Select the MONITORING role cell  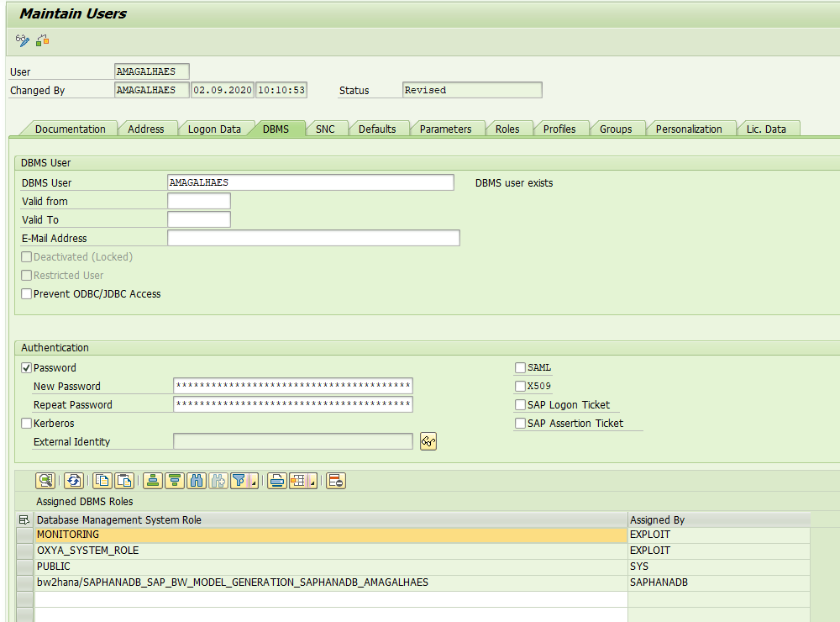[x=331, y=535]
